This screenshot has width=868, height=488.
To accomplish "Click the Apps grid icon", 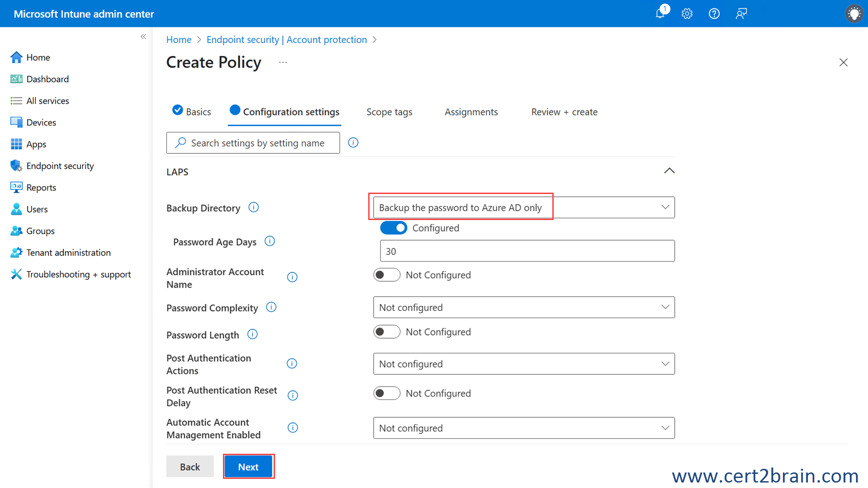I will (x=16, y=144).
